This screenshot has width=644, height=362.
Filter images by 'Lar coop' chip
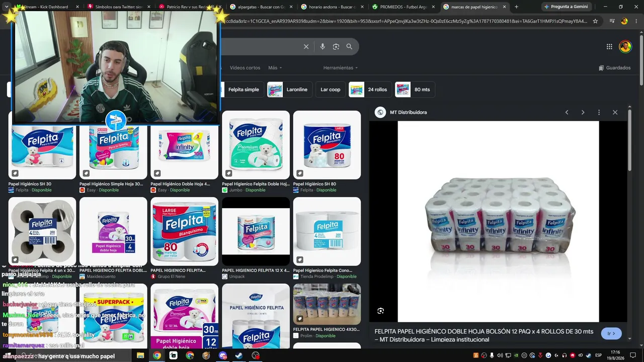pos(331,89)
